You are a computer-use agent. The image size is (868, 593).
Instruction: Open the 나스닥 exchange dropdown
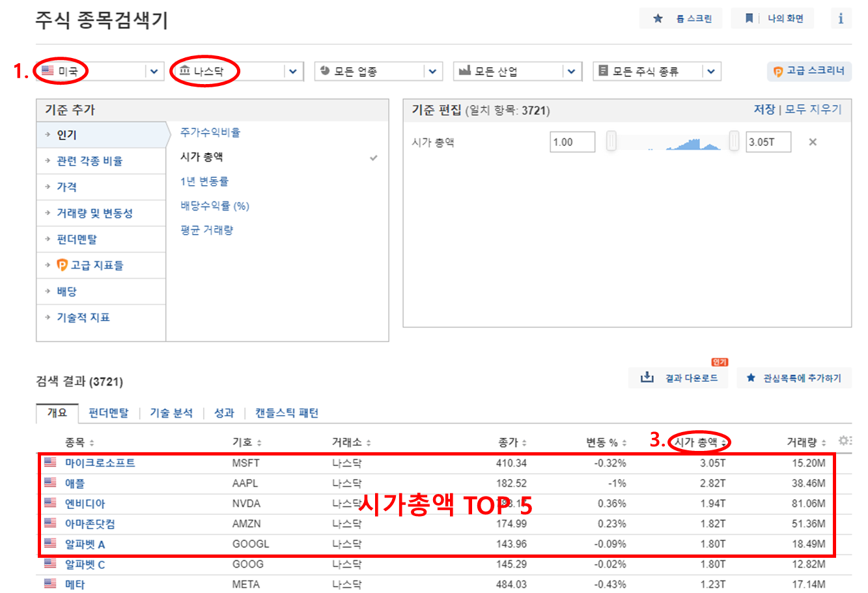(239, 71)
